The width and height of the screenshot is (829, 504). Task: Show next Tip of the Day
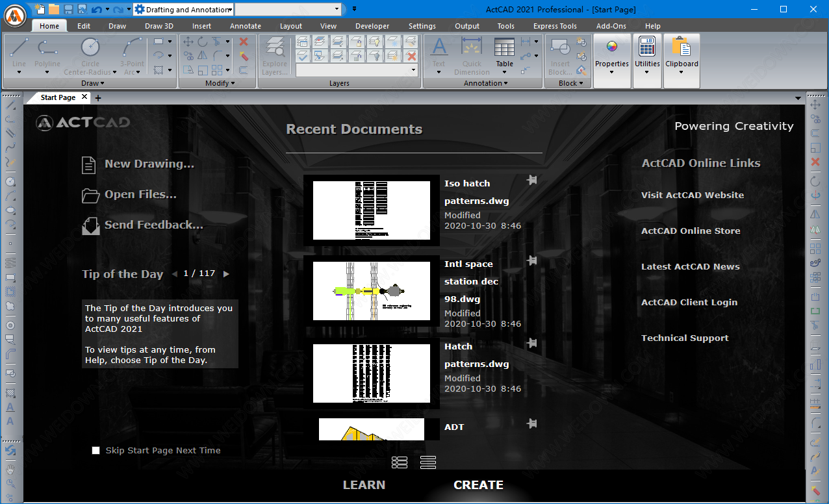point(226,274)
